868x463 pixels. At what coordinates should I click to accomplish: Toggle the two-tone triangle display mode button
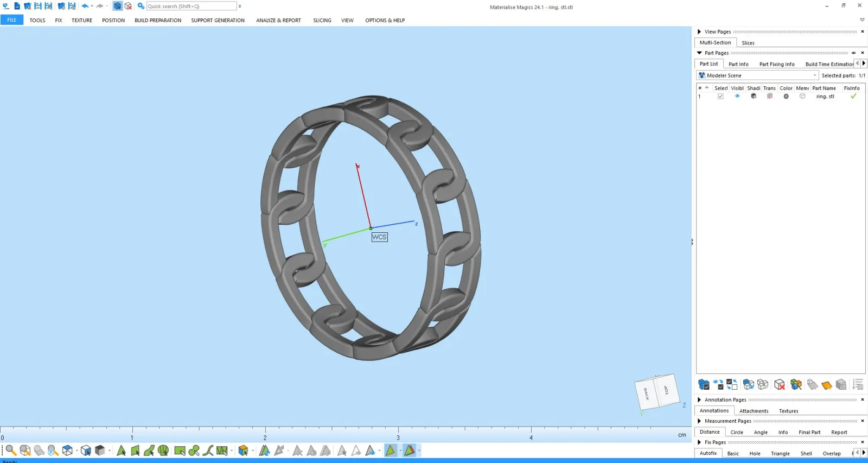[410, 451]
